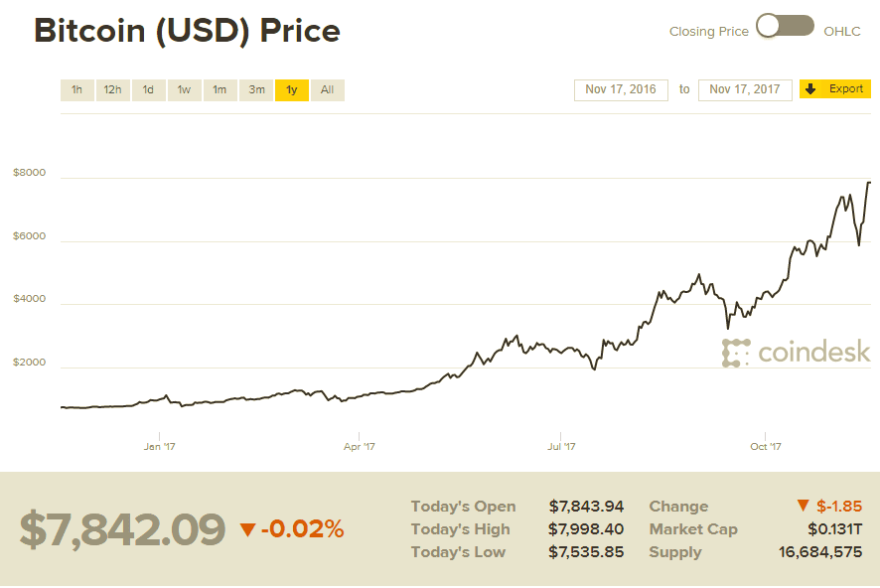Click the OHLC label
Viewport: 880px width, 588px height.
point(842,32)
